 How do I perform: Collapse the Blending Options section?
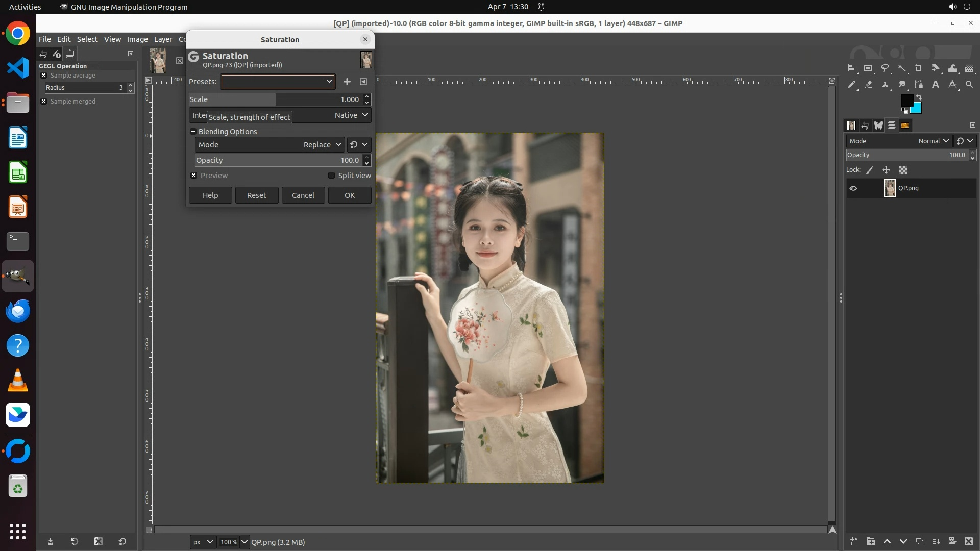(193, 132)
